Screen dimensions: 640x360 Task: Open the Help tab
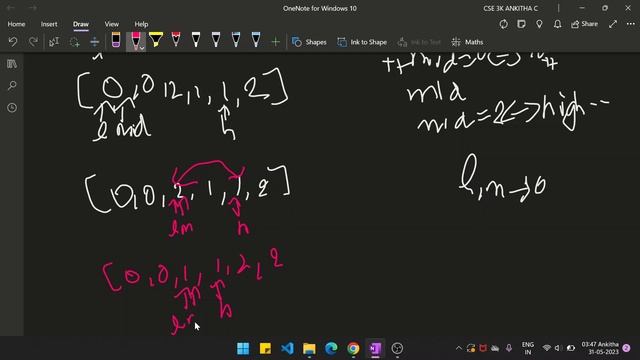pyautogui.click(x=141, y=24)
